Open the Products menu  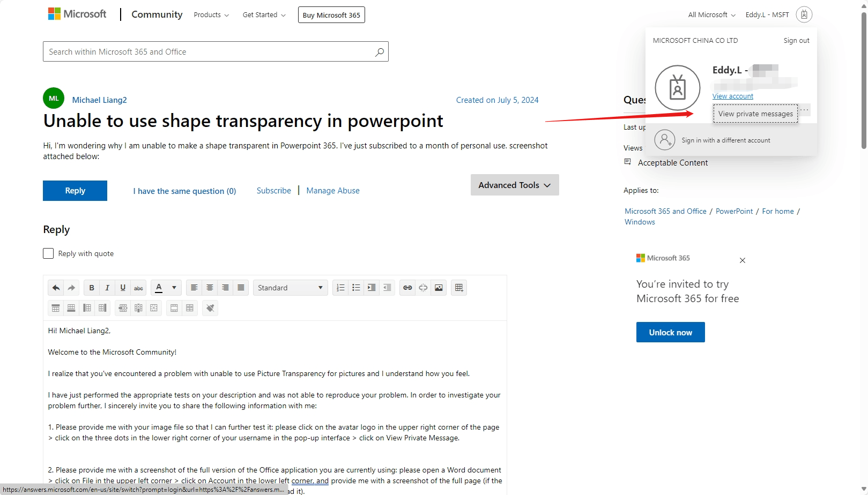[x=211, y=15]
